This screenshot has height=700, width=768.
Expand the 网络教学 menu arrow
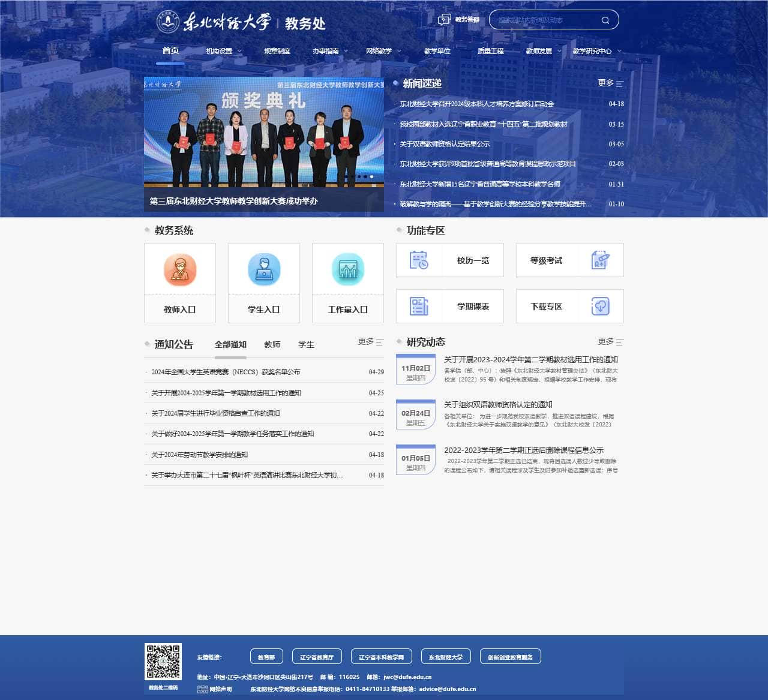click(x=399, y=51)
